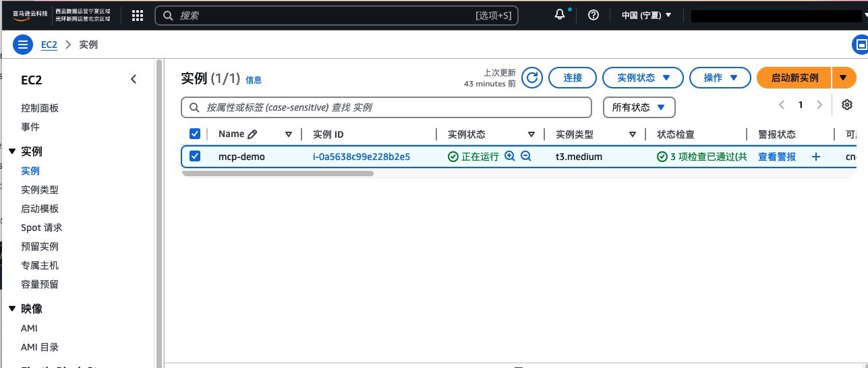Toggle the select-all header checkbox
Image resolution: width=868 pixels, height=368 pixels.
196,134
